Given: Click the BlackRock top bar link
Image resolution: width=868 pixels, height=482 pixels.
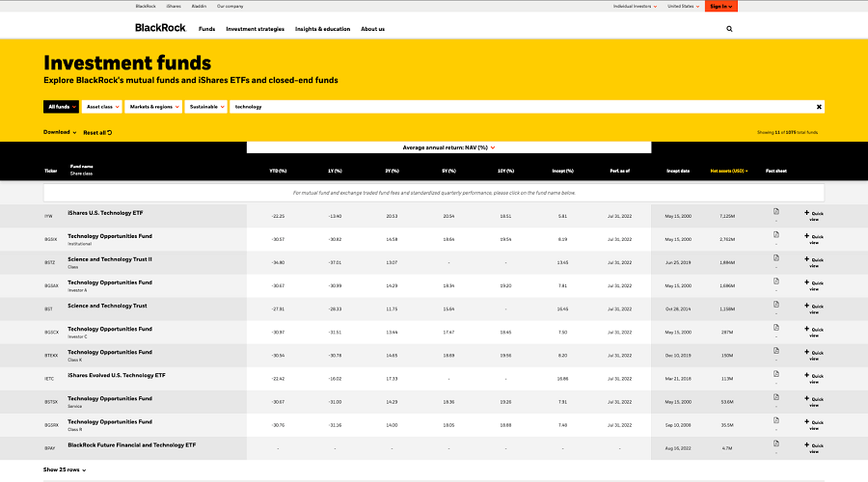Looking at the screenshot, I should (146, 6).
